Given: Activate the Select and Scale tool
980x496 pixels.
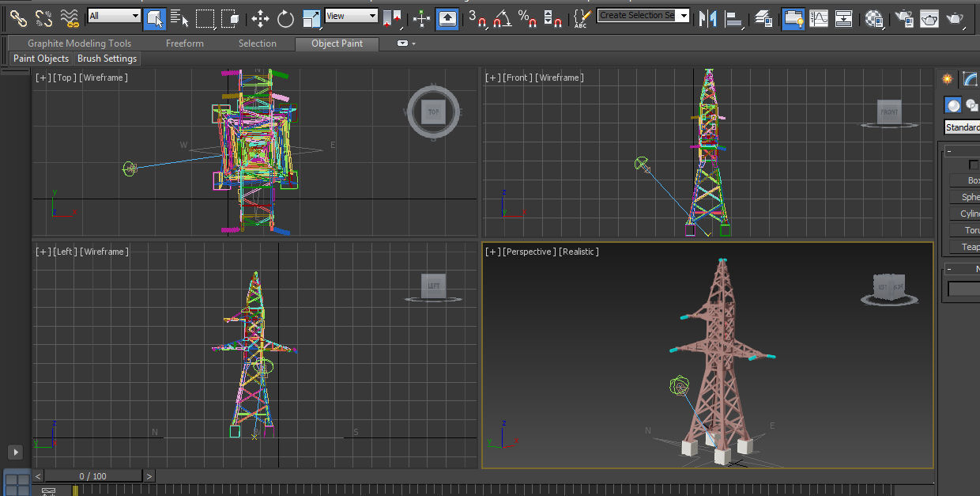Looking at the screenshot, I should (x=312, y=17).
